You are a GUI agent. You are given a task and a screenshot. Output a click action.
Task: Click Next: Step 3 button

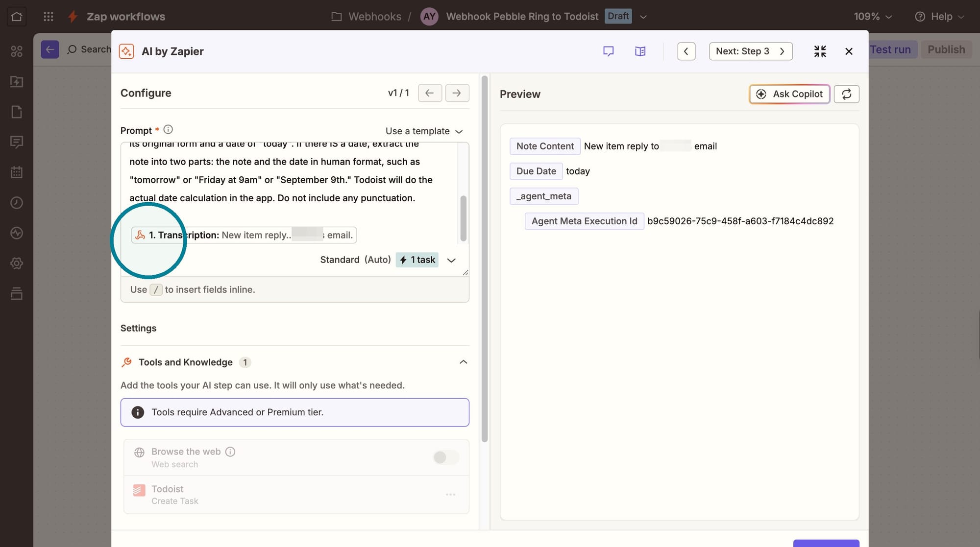click(751, 51)
